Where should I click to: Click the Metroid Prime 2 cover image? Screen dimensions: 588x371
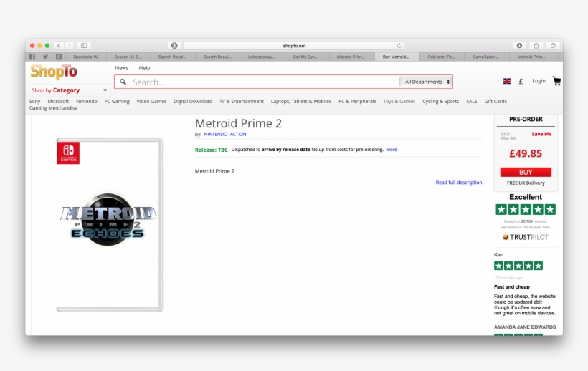[110, 224]
